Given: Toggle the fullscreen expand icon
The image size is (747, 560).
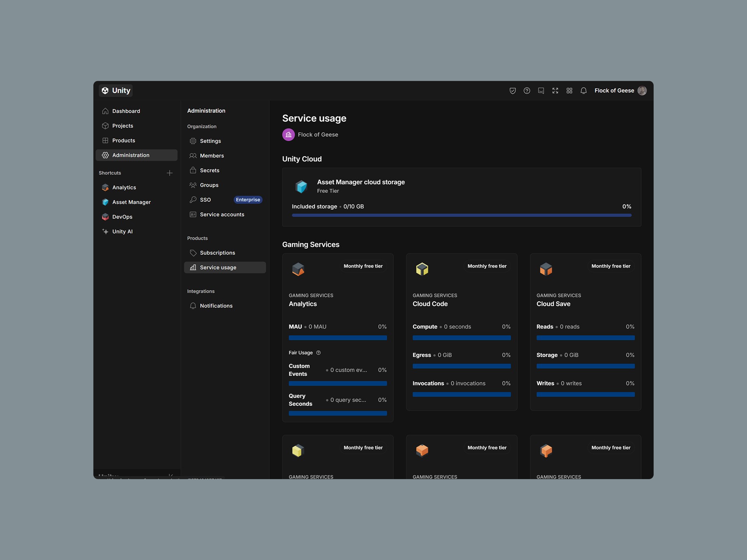Looking at the screenshot, I should click(555, 91).
